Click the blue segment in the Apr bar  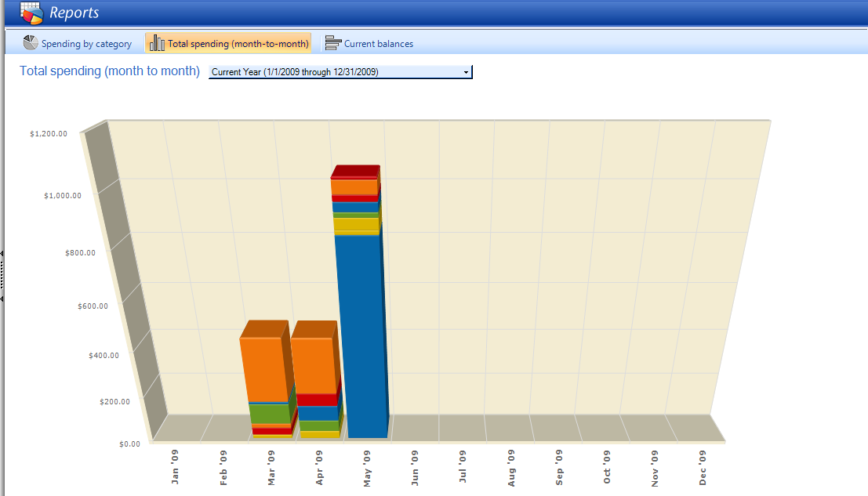coord(319,413)
